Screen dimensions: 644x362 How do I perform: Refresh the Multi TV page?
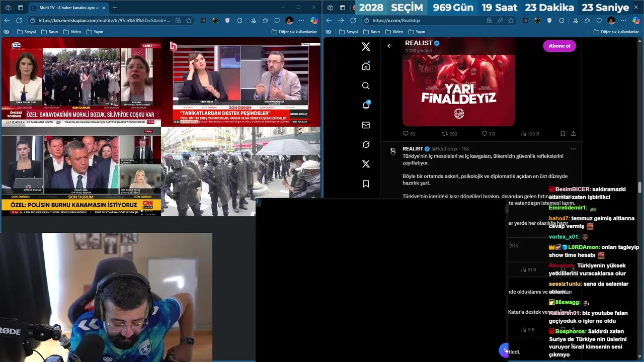pyautogui.click(x=19, y=20)
